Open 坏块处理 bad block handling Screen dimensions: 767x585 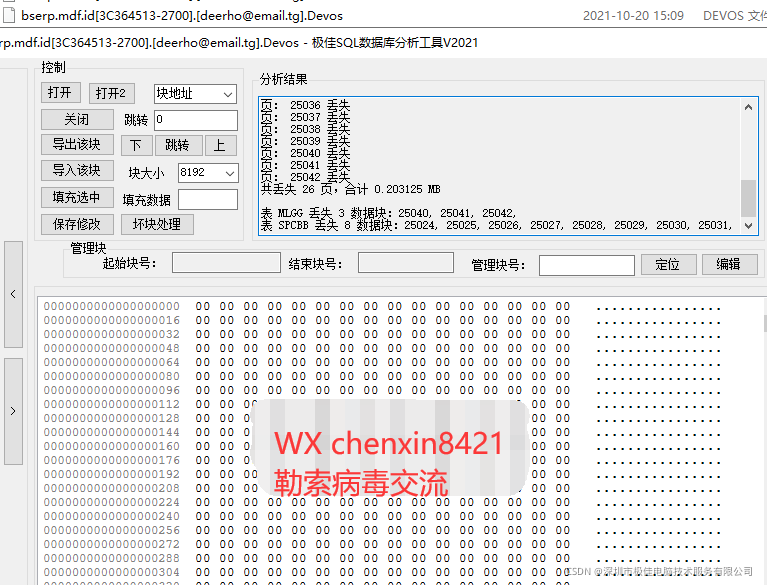(x=156, y=224)
